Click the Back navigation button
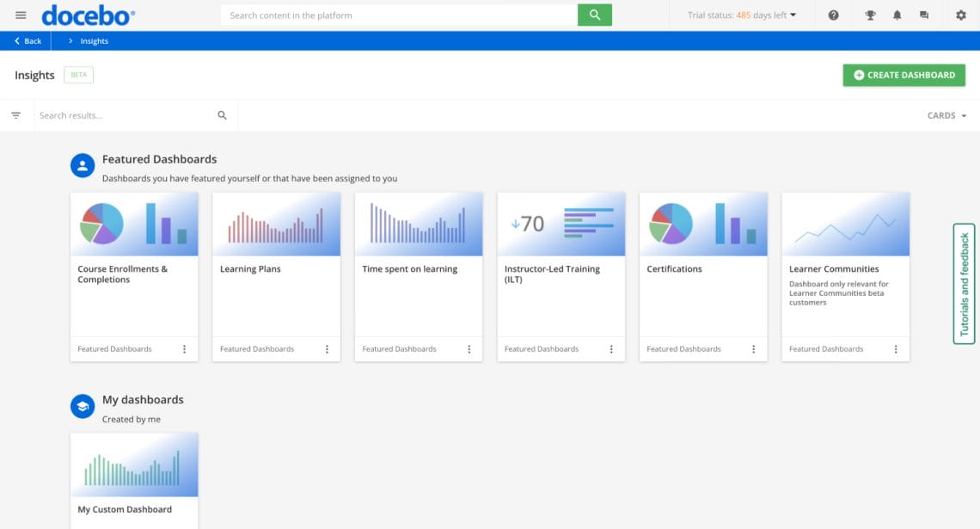 (x=28, y=41)
